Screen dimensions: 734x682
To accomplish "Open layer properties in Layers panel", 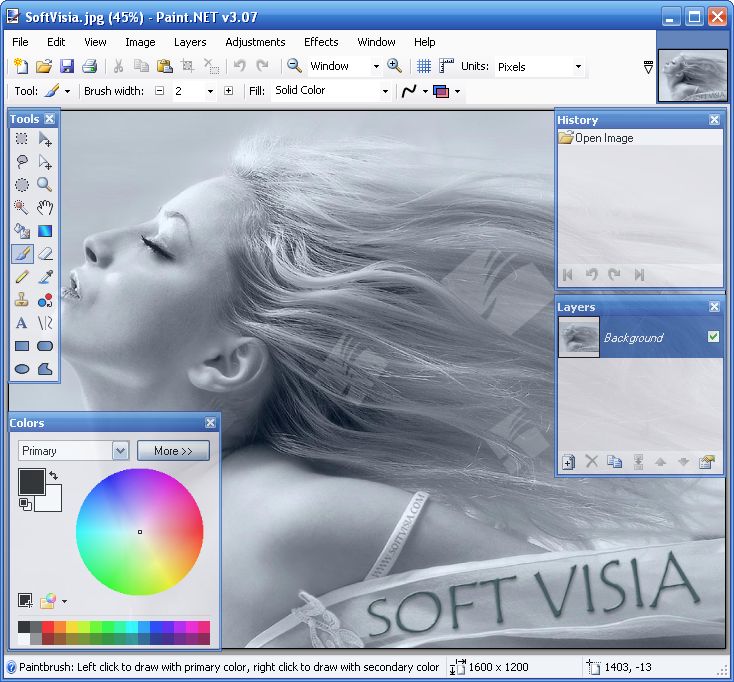I will click(x=706, y=462).
